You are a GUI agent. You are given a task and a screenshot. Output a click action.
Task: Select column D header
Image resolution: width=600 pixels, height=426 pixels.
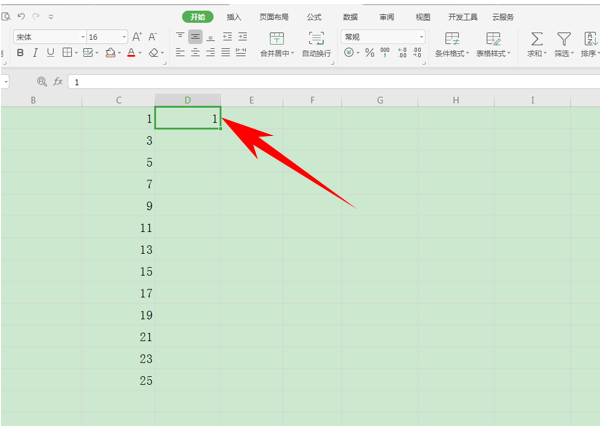click(x=188, y=100)
